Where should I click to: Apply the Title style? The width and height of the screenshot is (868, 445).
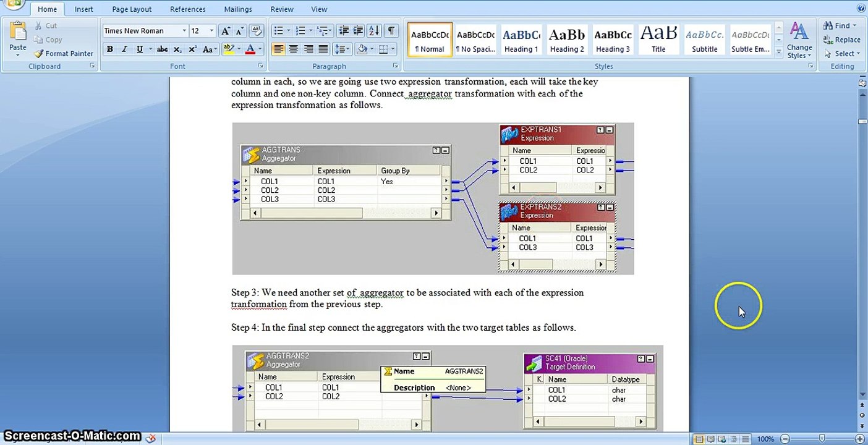[658, 40]
